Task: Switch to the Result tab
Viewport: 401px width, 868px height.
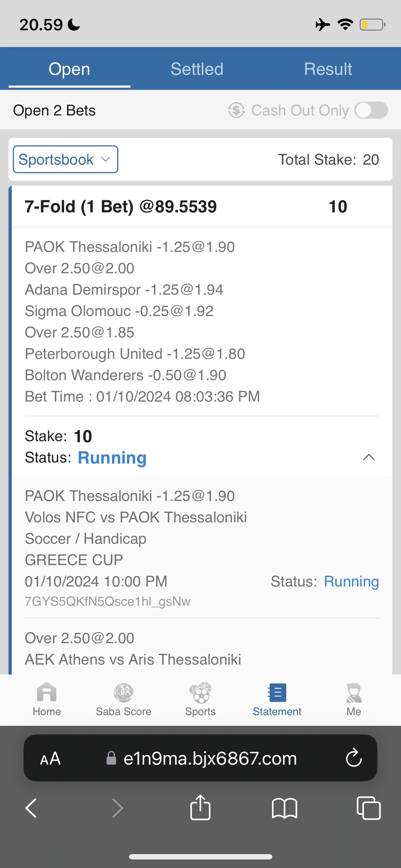Action: pyautogui.click(x=328, y=69)
